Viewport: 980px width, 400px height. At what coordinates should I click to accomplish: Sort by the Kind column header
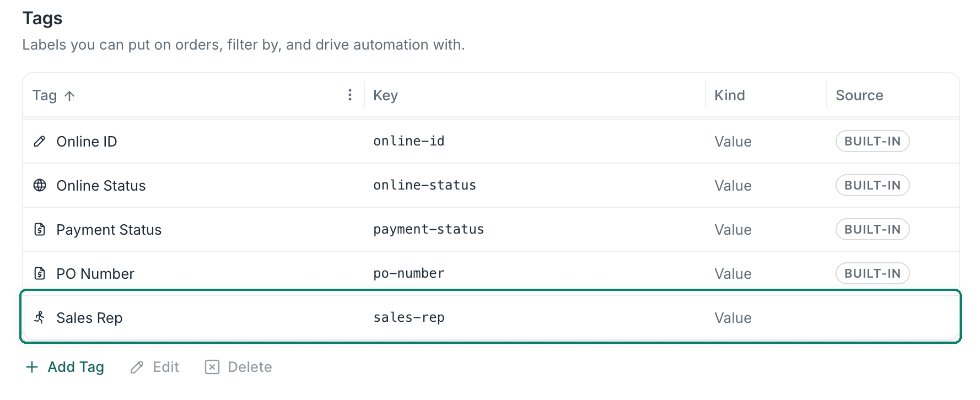tap(729, 95)
